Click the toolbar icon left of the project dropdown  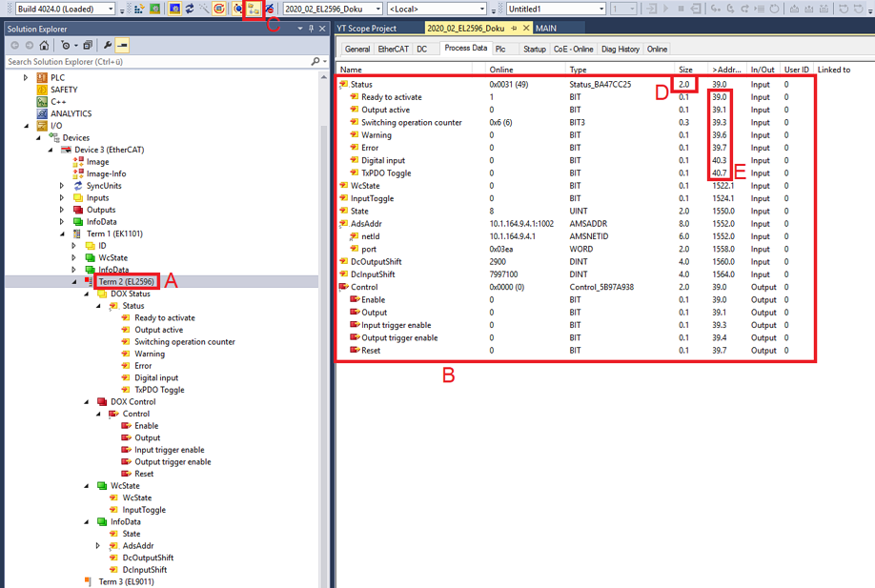coord(270,9)
